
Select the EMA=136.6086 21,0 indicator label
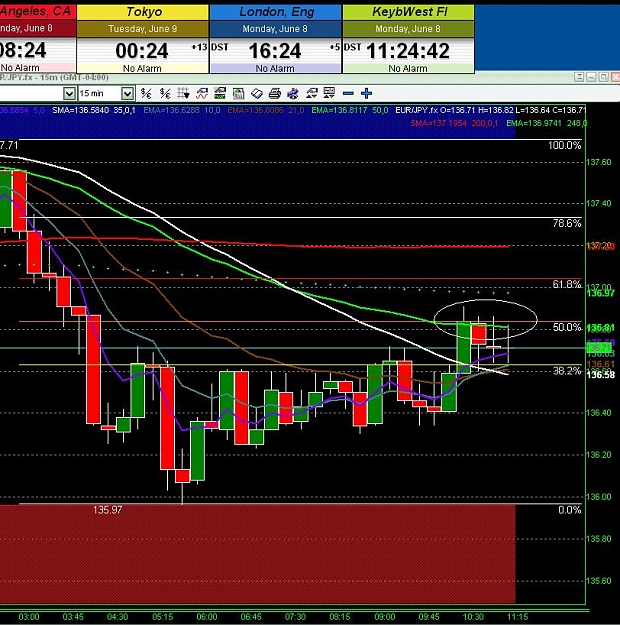266,110
